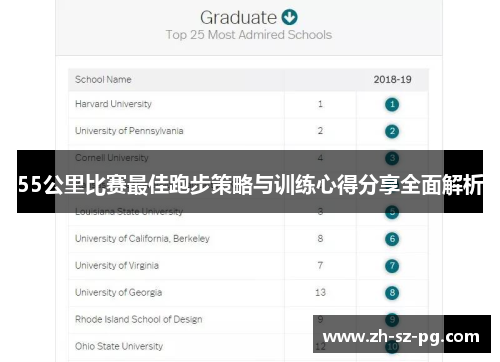Click Virginia's previous rank value 7
Image resolution: width=500 pixels, height=362 pixels.
point(320,265)
